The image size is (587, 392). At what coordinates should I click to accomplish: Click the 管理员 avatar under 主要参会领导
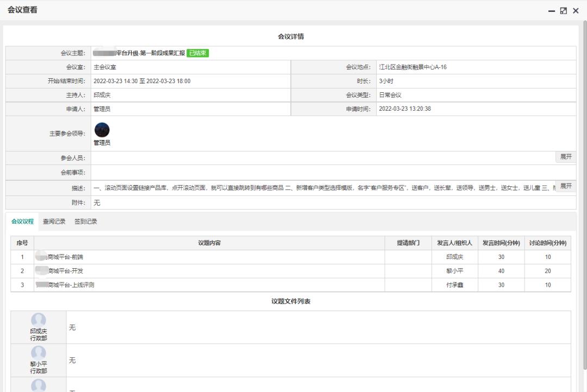102,129
